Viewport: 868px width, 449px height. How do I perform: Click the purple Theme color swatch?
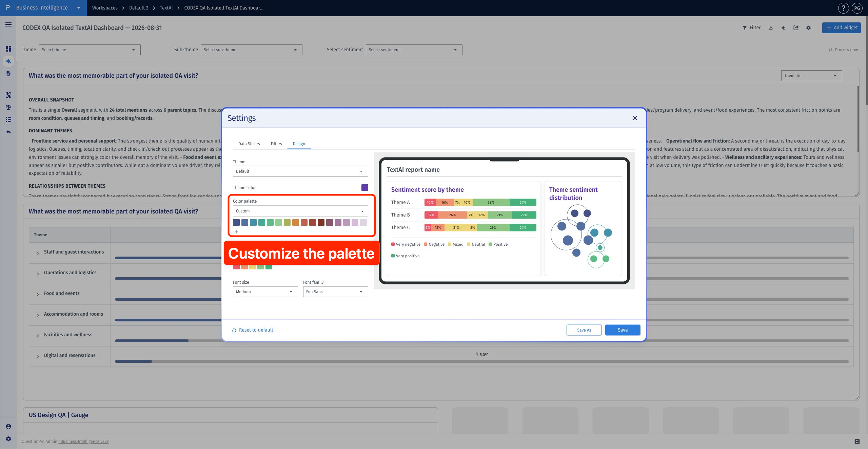(x=364, y=187)
